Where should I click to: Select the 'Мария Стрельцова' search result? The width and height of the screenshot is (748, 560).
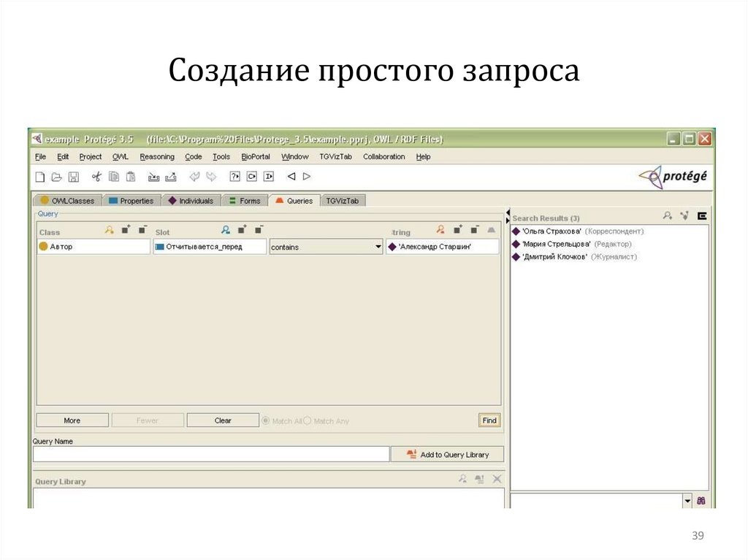[x=571, y=244]
